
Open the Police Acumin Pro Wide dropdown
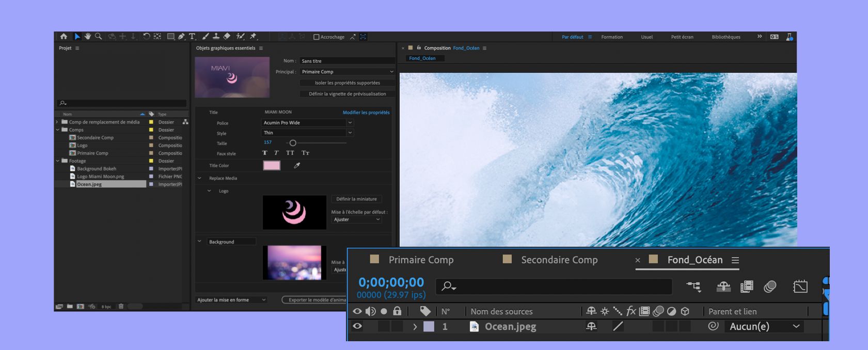(x=307, y=123)
